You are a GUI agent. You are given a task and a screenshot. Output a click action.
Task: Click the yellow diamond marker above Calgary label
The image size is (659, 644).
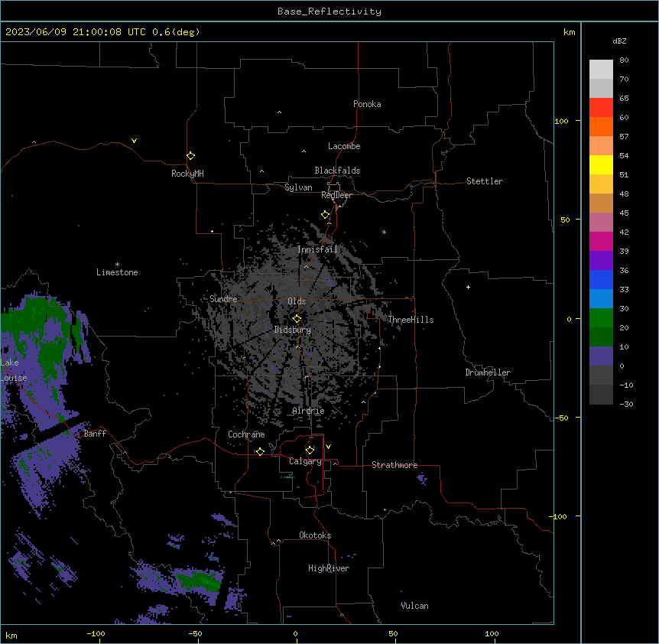pos(310,450)
